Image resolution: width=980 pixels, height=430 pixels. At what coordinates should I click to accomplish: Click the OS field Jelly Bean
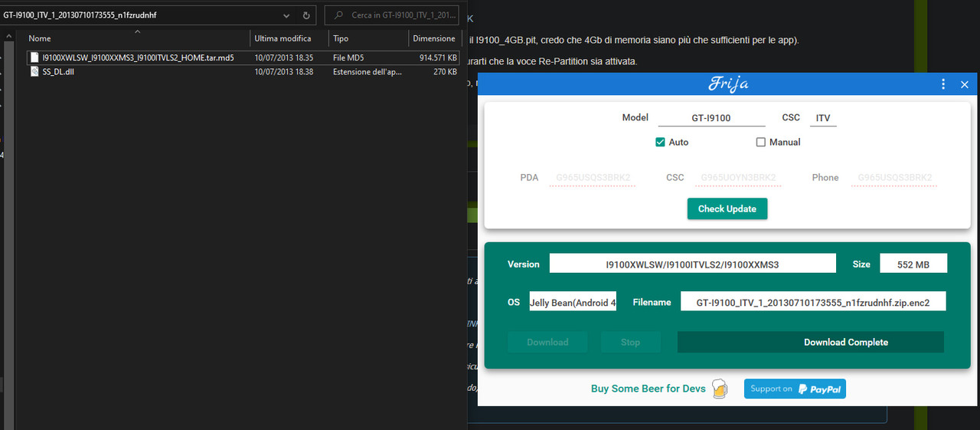(573, 302)
